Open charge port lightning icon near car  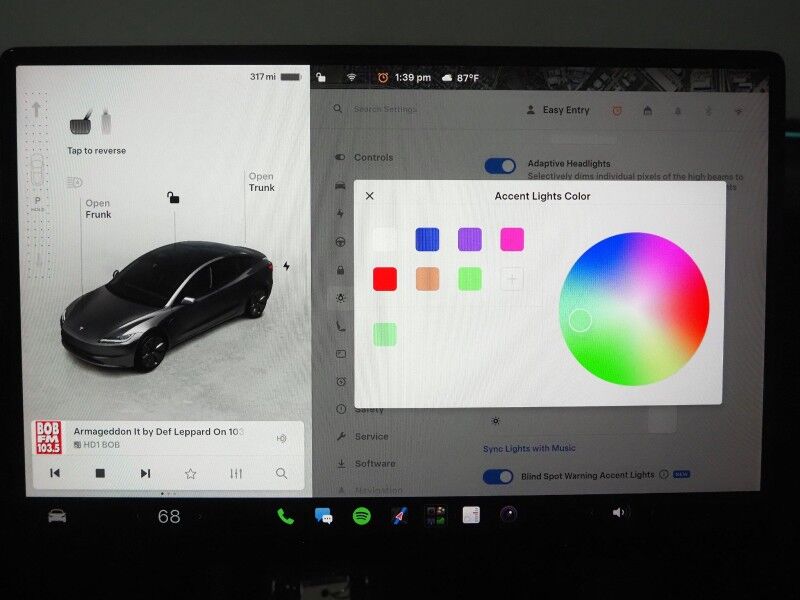(287, 266)
